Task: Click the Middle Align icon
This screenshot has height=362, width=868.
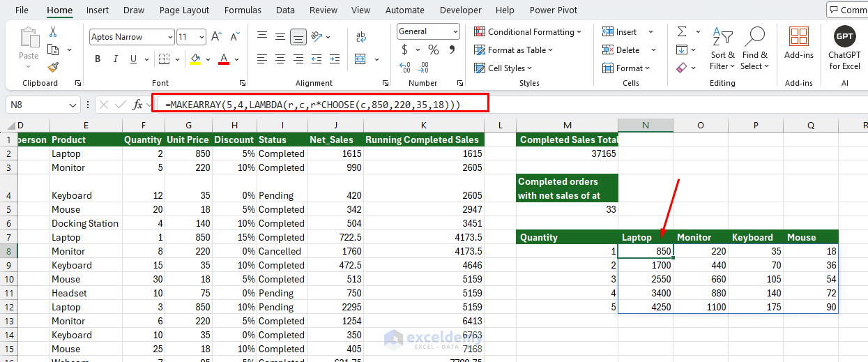Action: 280,37
